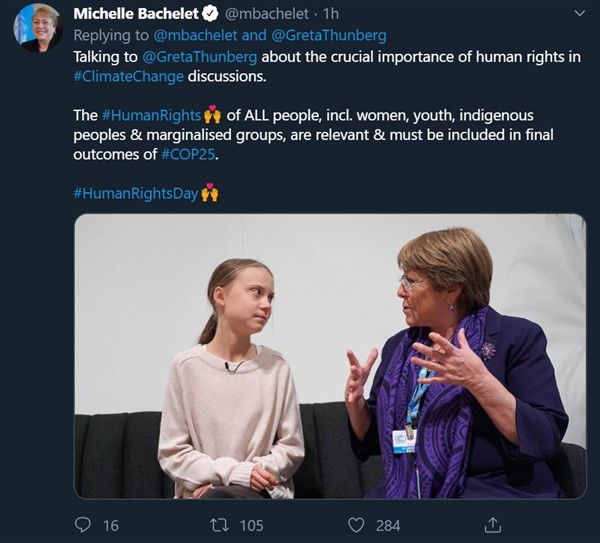Open the #COP25 hashtag

pos(186,154)
